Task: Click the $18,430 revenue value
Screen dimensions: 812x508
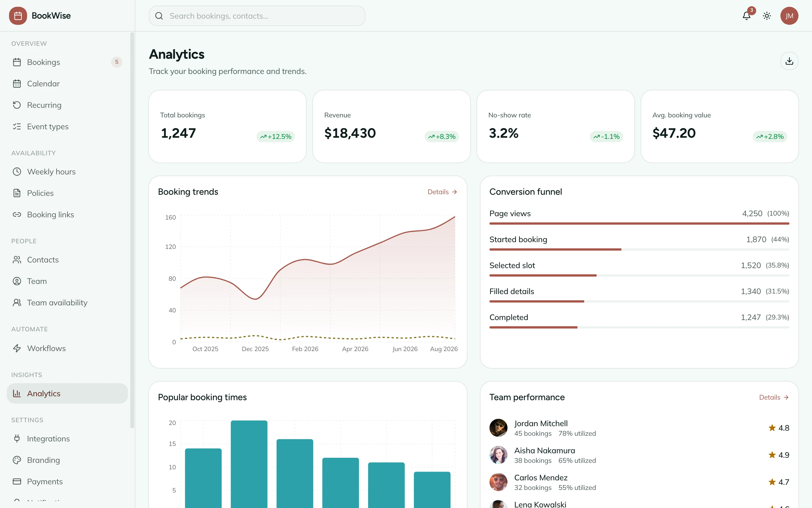Action: coord(350,133)
